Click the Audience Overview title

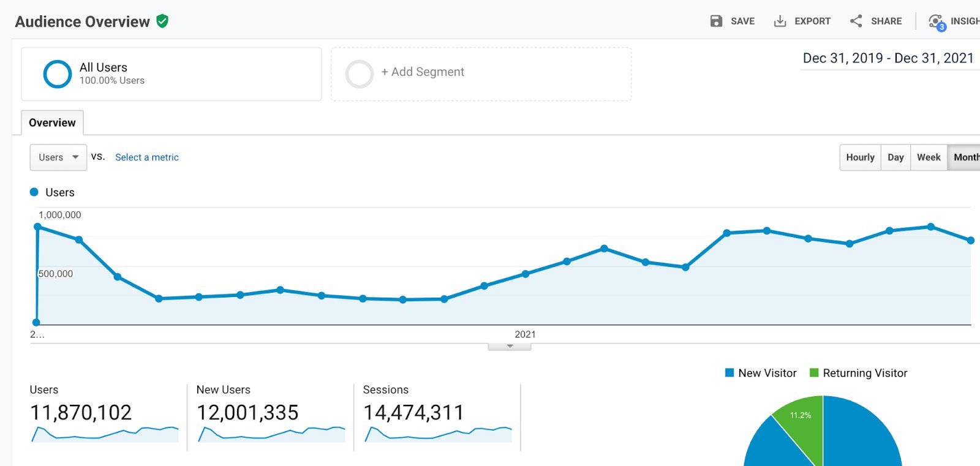82,22
